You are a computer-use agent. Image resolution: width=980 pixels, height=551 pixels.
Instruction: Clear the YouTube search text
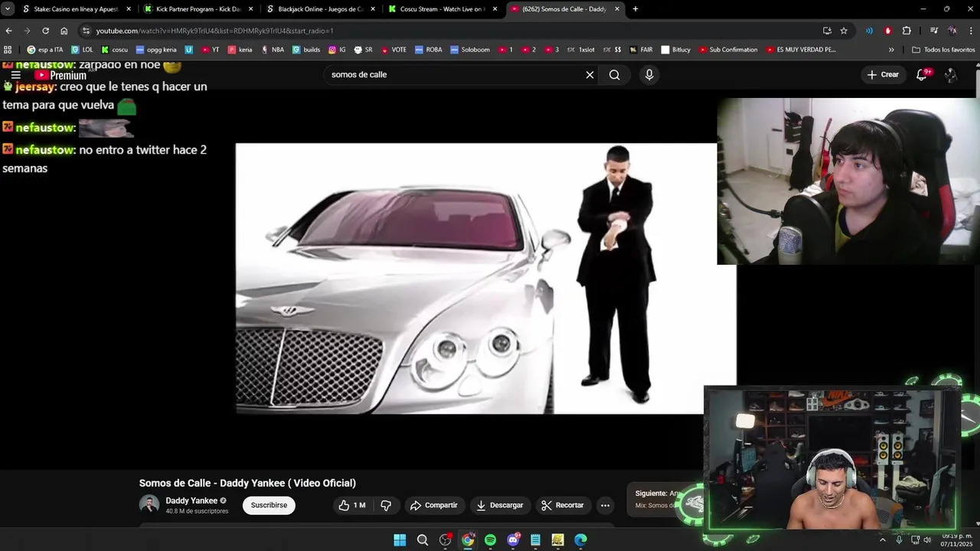pos(590,75)
